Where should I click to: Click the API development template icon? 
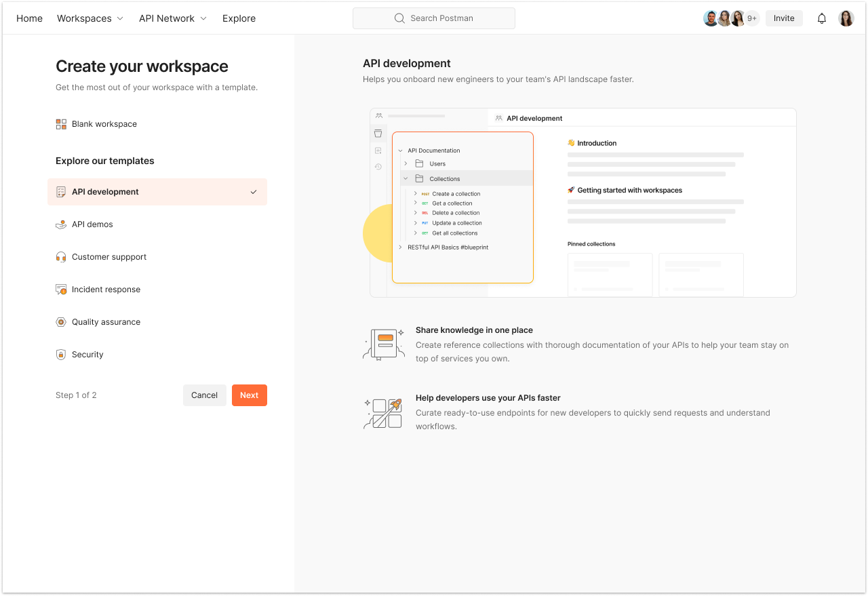[60, 191]
